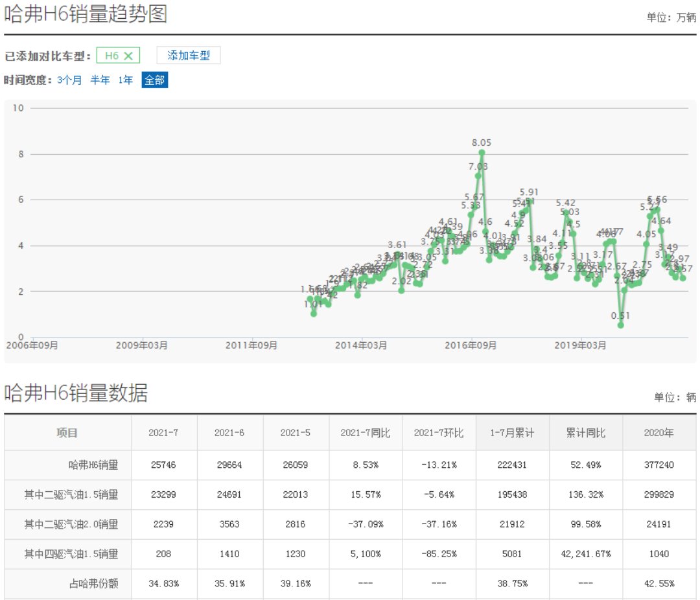700x600 pixels.
Task: Click the 2016年09月 axis label
Action: [x=471, y=345]
